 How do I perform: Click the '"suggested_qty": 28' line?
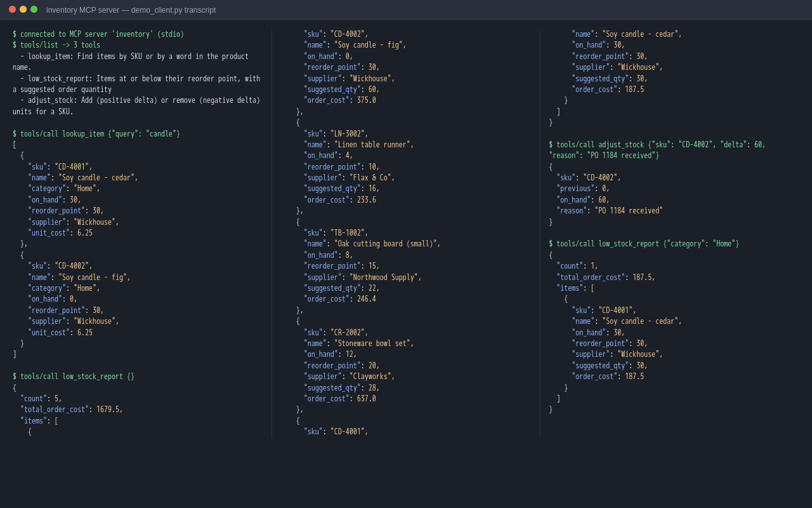click(x=342, y=388)
